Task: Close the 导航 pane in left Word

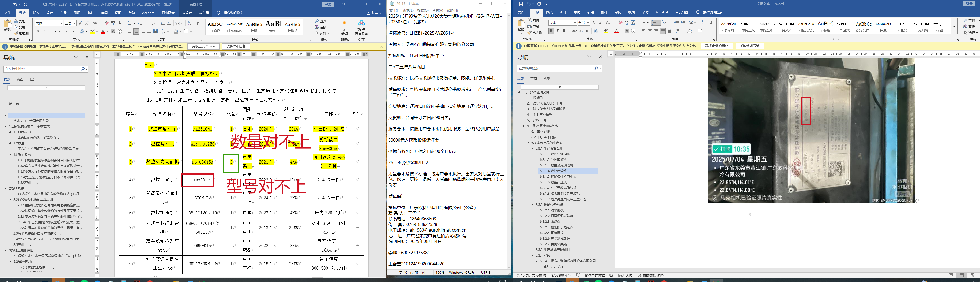Action: pos(87,57)
